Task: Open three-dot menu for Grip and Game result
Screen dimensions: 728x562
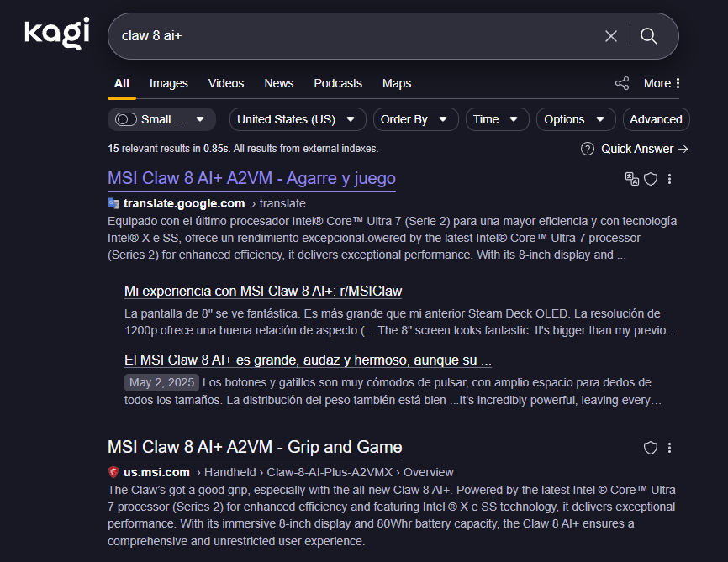Action: pos(670,448)
